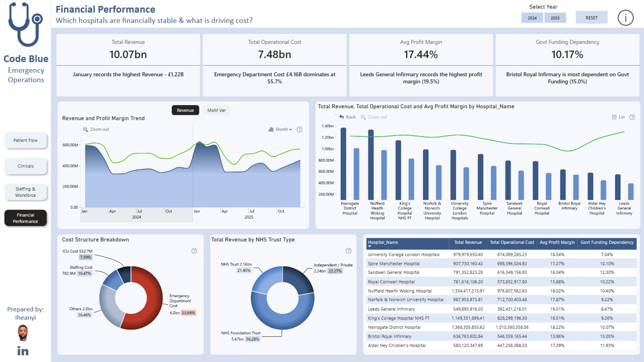Open the LinkedIn icon in sidebar

[23, 351]
